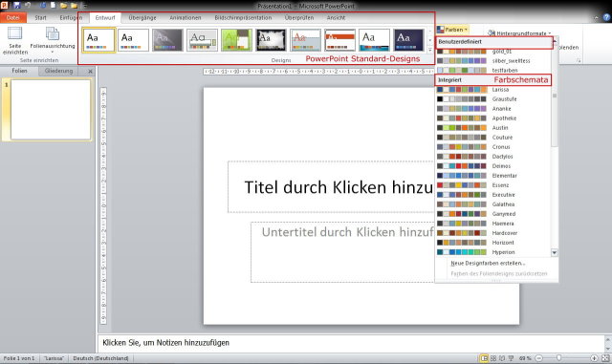Click the new blank document icon in quick access toolbar

pyautogui.click(x=53, y=6)
